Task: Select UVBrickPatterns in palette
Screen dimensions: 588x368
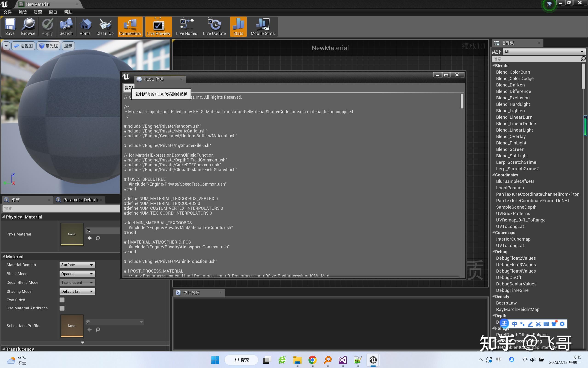Action: point(513,213)
